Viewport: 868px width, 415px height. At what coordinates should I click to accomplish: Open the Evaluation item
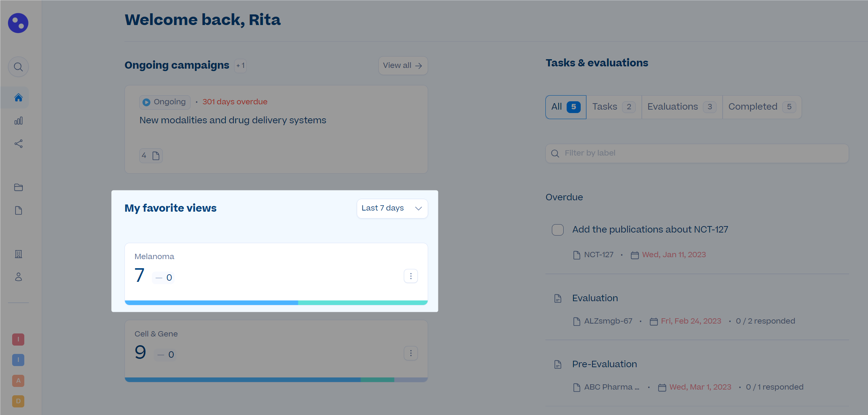pyautogui.click(x=595, y=298)
